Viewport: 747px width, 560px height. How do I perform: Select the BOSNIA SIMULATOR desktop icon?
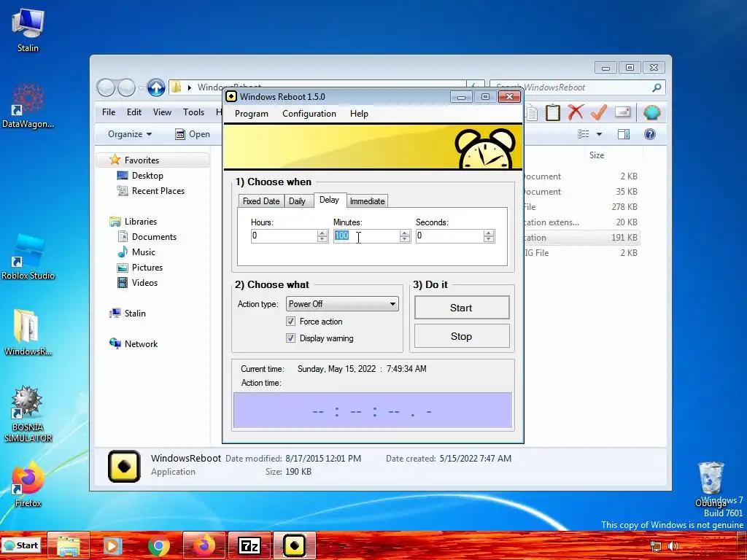pos(28,414)
